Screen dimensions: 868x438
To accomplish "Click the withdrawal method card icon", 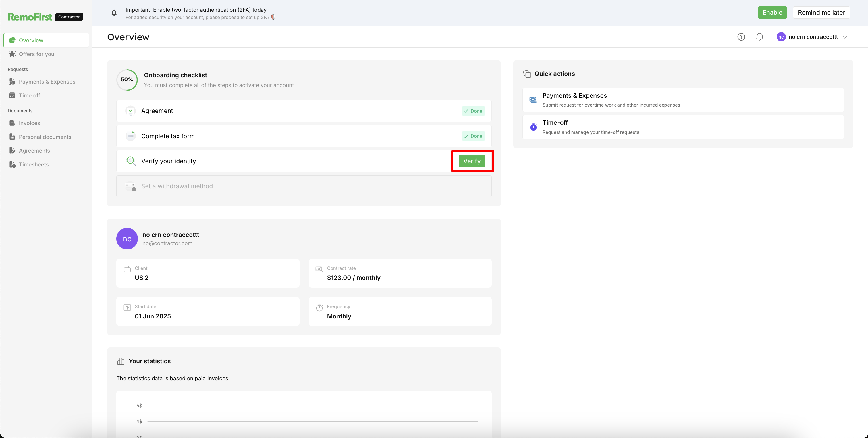I will (x=130, y=186).
